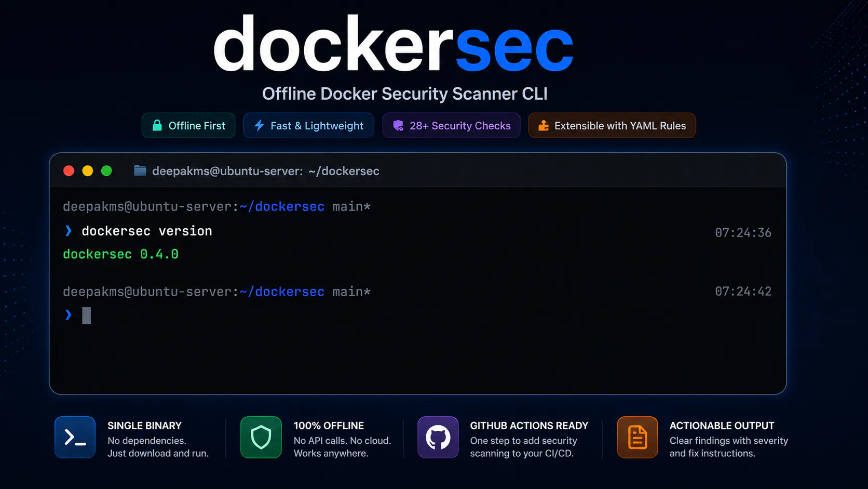Click the green dockersec 0.4.0 output
868x489 pixels.
tap(120, 254)
